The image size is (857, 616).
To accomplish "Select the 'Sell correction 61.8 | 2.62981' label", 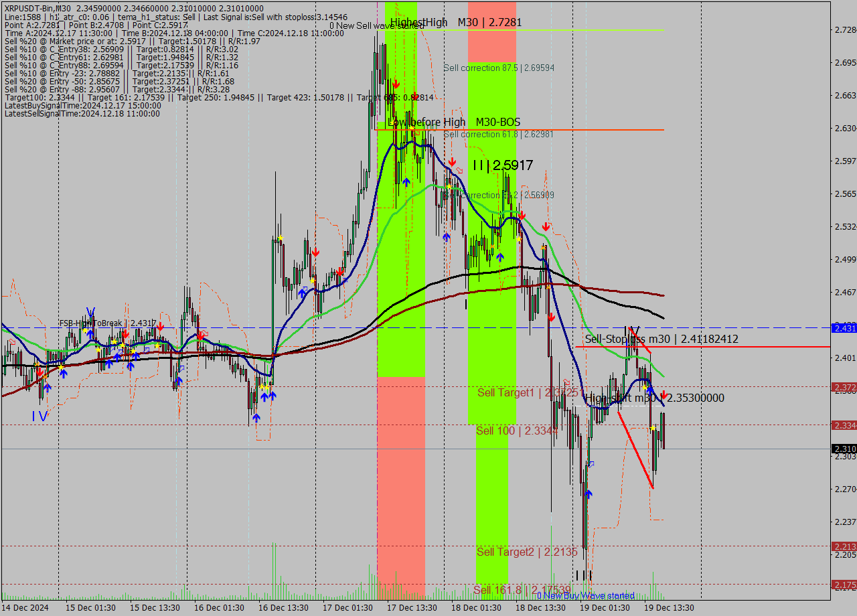I will pyautogui.click(x=499, y=134).
